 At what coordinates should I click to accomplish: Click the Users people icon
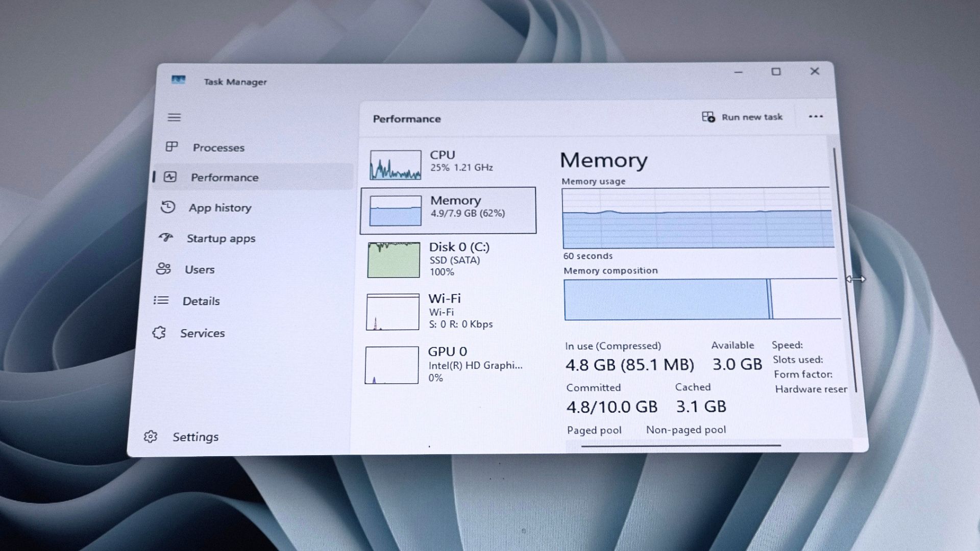click(163, 268)
